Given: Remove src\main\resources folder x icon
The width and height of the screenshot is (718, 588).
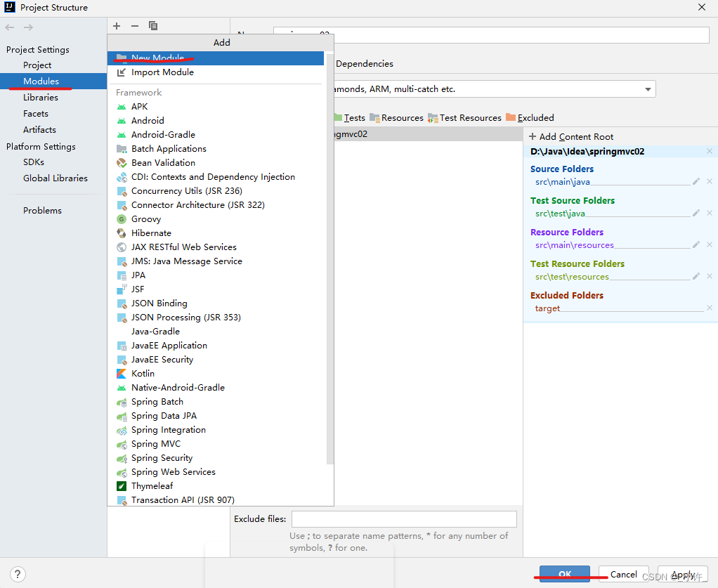Looking at the screenshot, I should click(710, 244).
